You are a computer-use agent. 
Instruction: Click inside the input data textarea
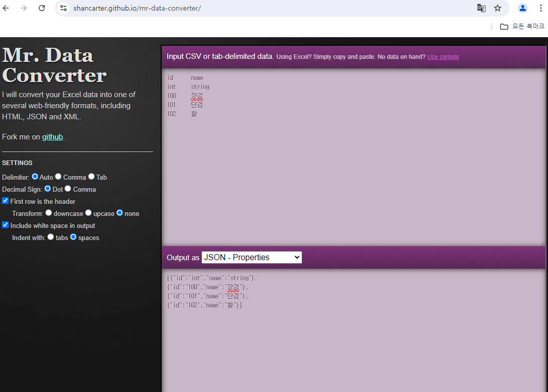354,157
